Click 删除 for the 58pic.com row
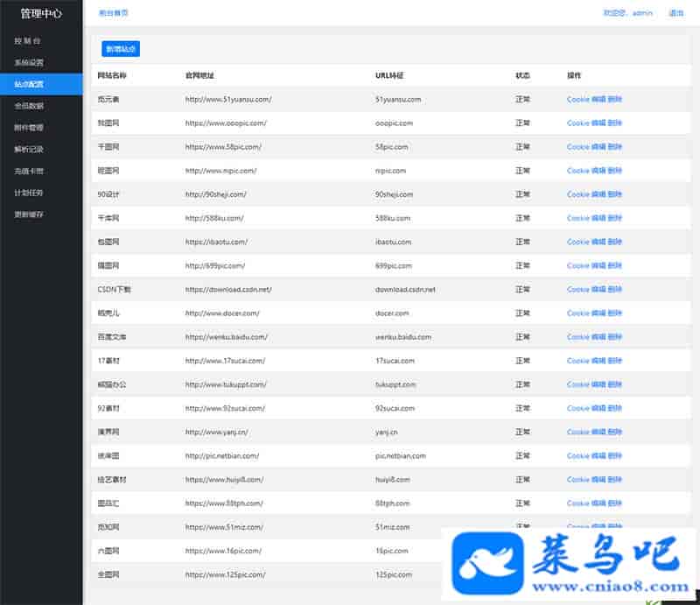The height and width of the screenshot is (605, 700). pos(615,147)
